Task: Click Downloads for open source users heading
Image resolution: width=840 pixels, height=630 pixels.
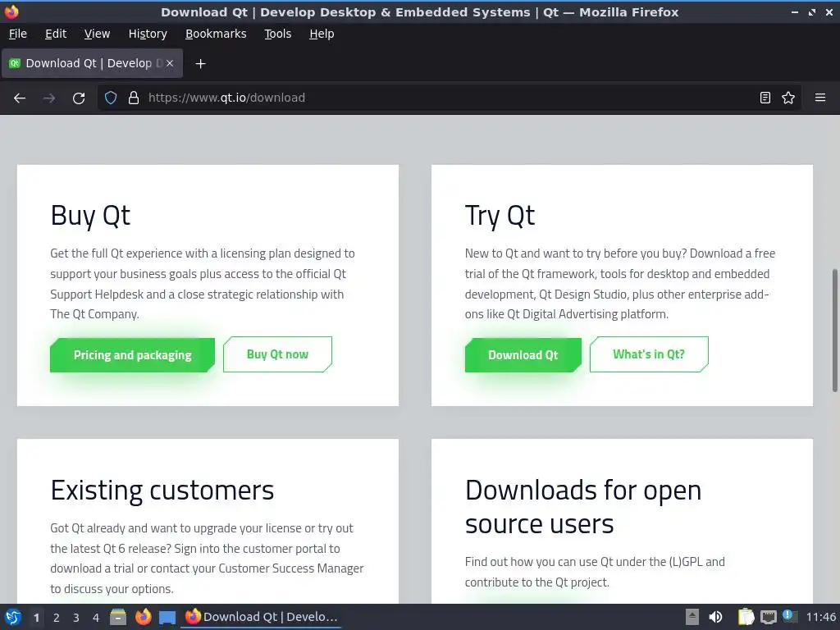Action: 583,507
